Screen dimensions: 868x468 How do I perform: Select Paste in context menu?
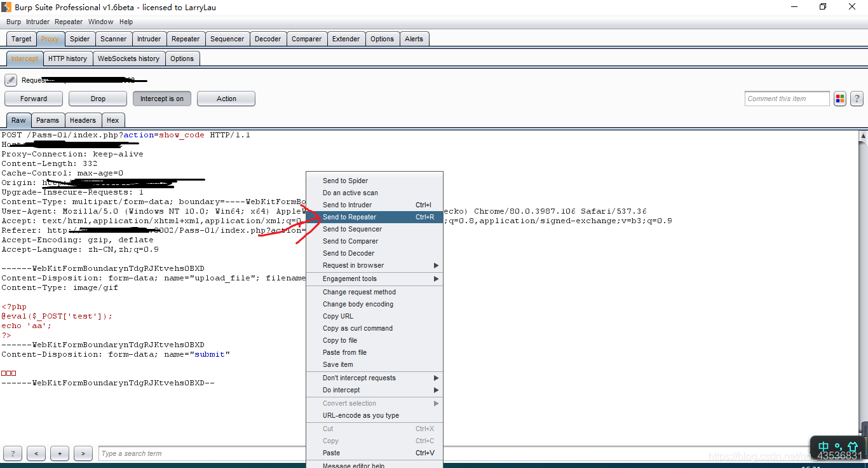tap(374, 453)
